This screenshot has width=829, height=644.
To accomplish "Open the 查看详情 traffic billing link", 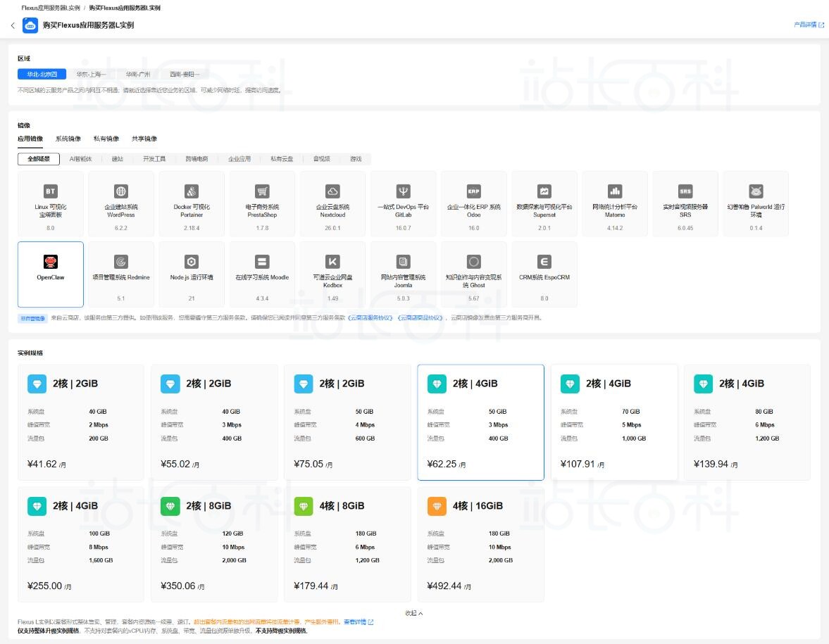I will pyautogui.click(x=359, y=621).
